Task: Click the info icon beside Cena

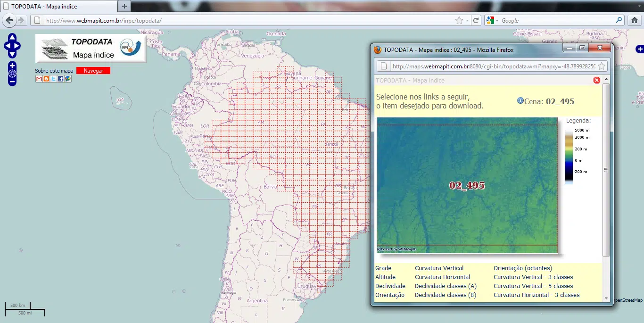Action: 520,100
